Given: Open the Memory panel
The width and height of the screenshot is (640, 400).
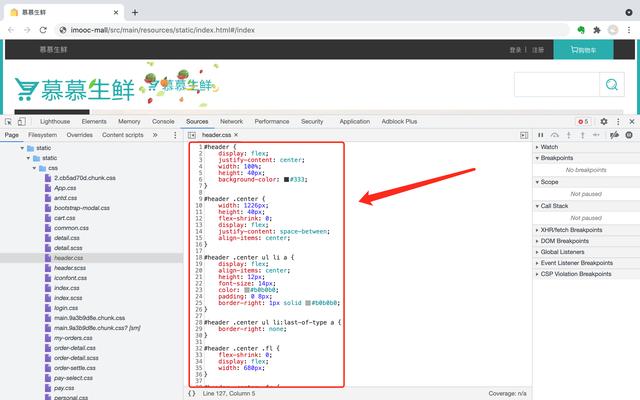Looking at the screenshot, I should (129, 122).
